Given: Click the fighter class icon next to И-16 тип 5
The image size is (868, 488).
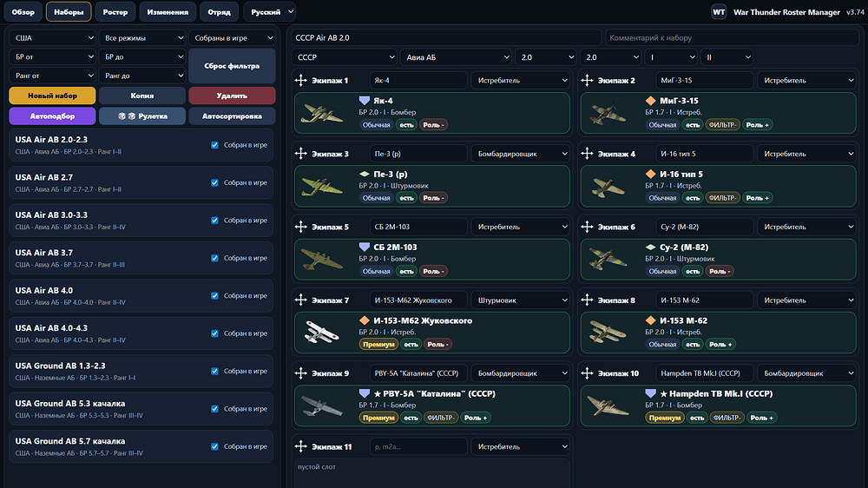Looking at the screenshot, I should point(650,174).
